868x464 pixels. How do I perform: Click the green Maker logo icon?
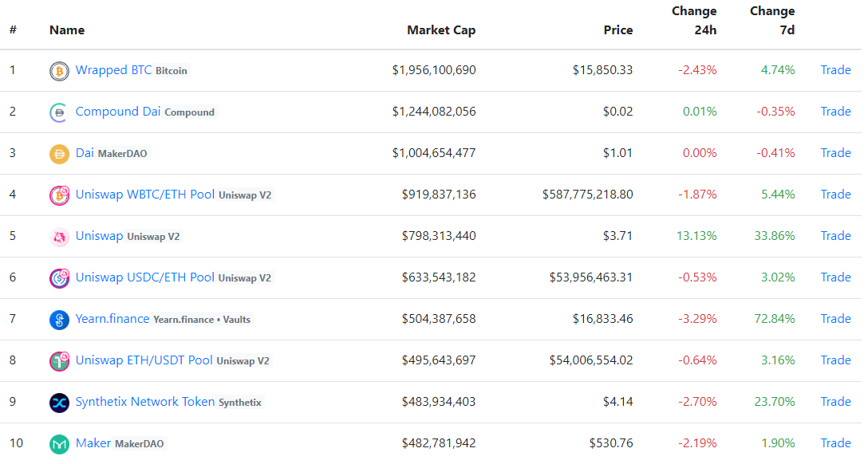tap(59, 444)
